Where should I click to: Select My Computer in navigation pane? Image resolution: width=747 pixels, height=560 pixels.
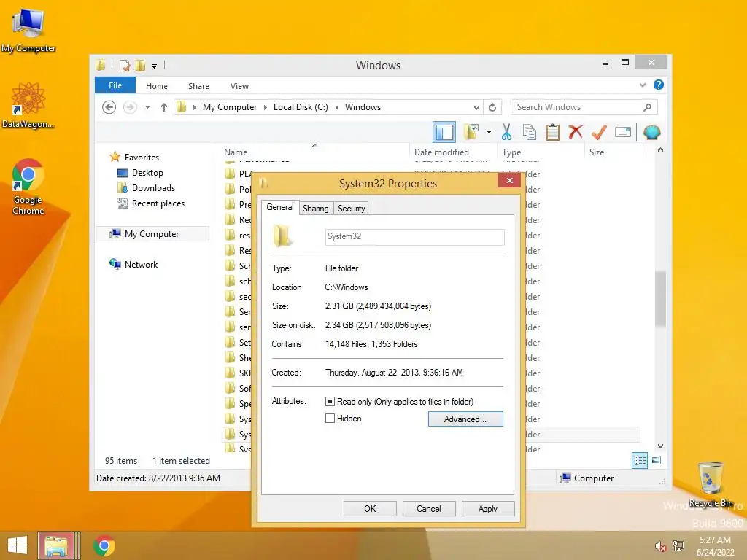pos(152,234)
